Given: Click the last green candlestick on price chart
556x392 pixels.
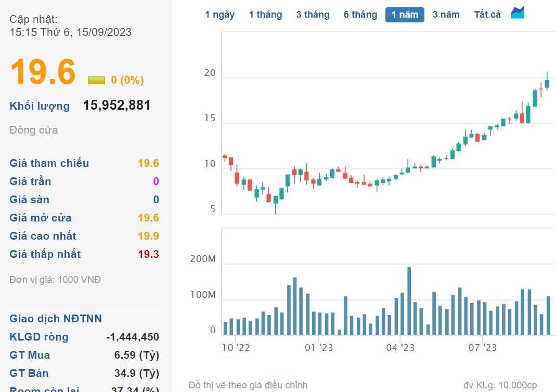Looking at the screenshot, I should (547, 83).
